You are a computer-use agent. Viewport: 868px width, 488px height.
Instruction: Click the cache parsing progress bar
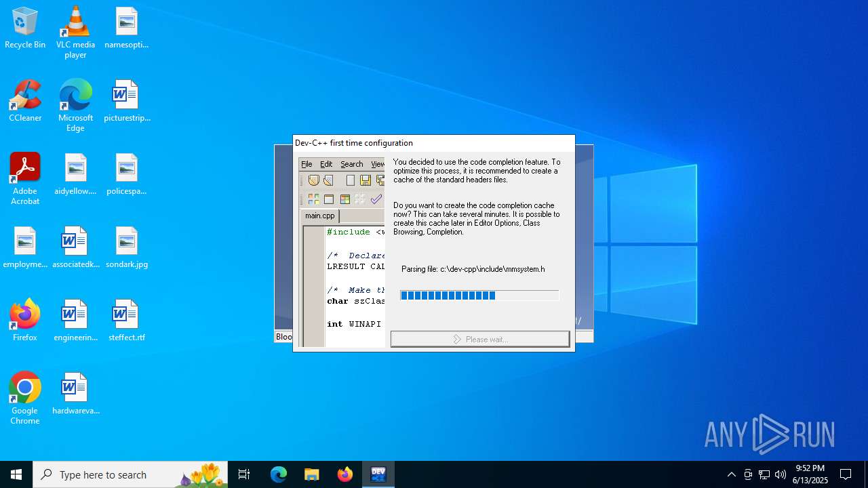479,296
